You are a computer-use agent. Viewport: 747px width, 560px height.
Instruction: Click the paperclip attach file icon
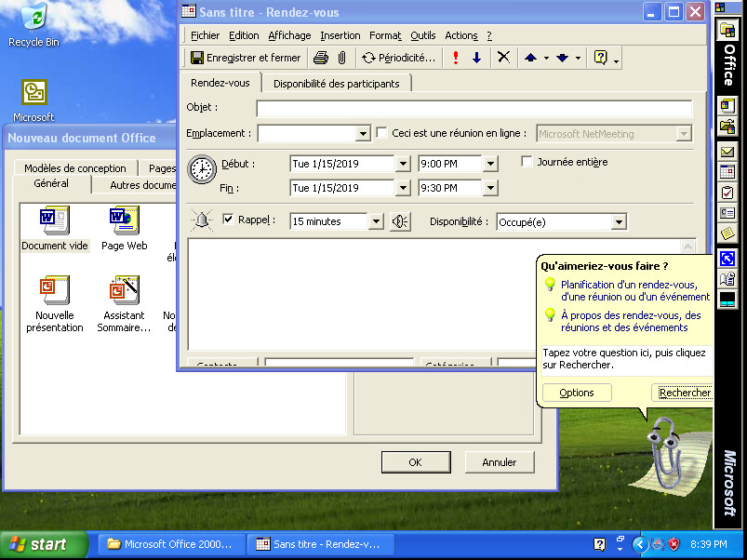pyautogui.click(x=341, y=58)
